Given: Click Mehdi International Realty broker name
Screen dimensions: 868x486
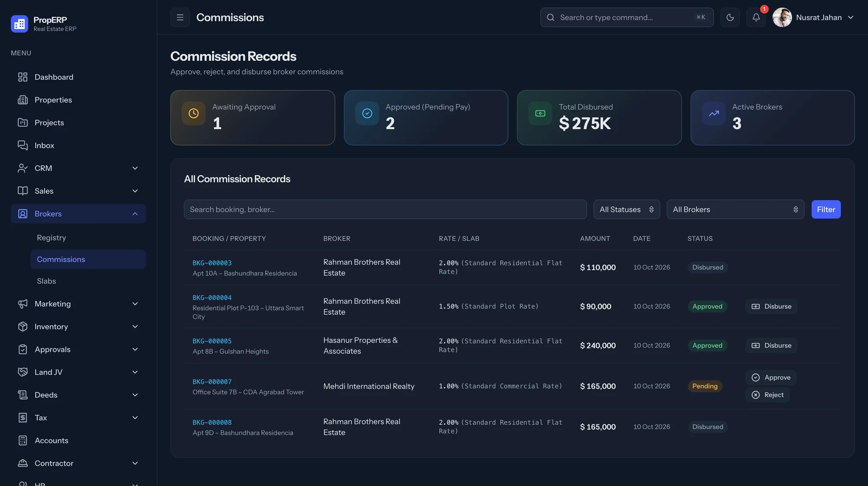Looking at the screenshot, I should point(368,386).
